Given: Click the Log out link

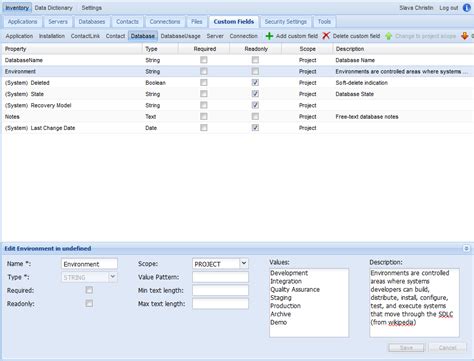Looking at the screenshot, I should (x=449, y=8).
